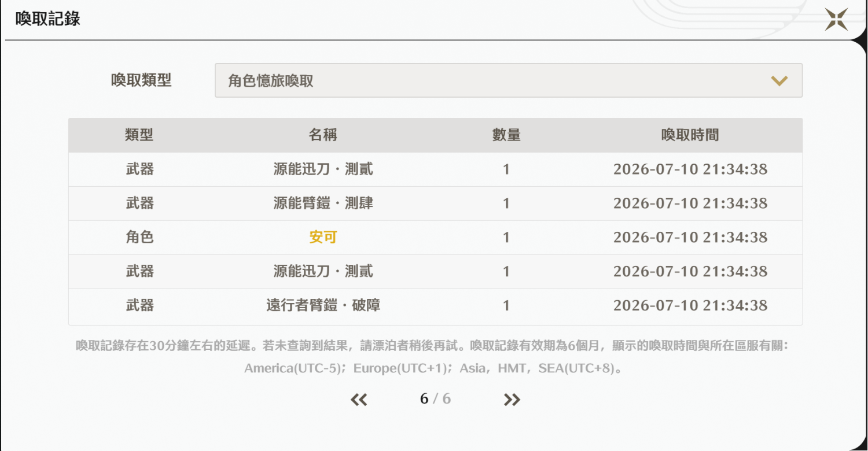The height and width of the screenshot is (451, 868).
Task: Click the 類型 column header
Action: [x=139, y=135]
